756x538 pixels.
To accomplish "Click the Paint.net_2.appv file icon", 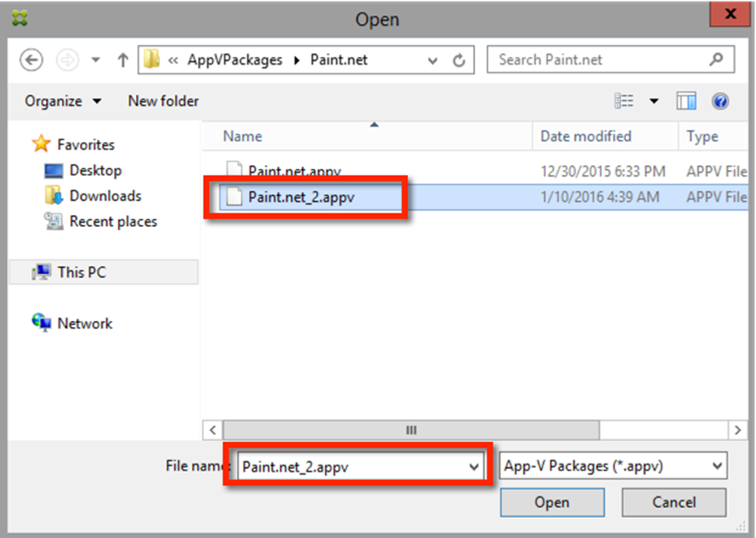I will tap(234, 197).
